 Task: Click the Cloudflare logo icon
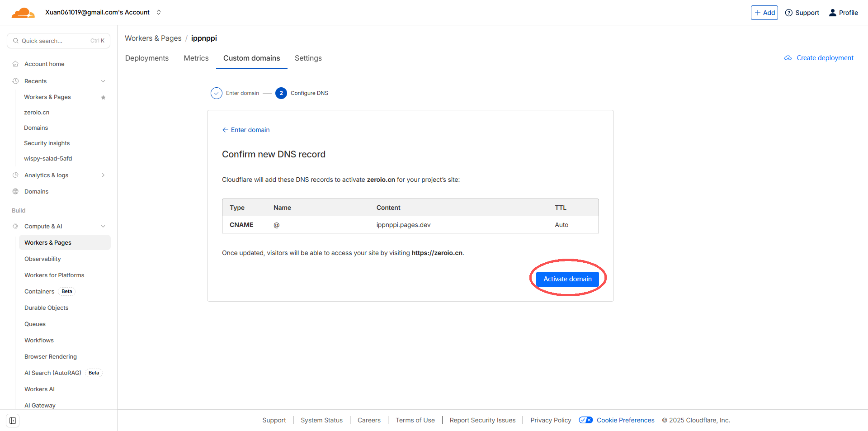tap(23, 13)
